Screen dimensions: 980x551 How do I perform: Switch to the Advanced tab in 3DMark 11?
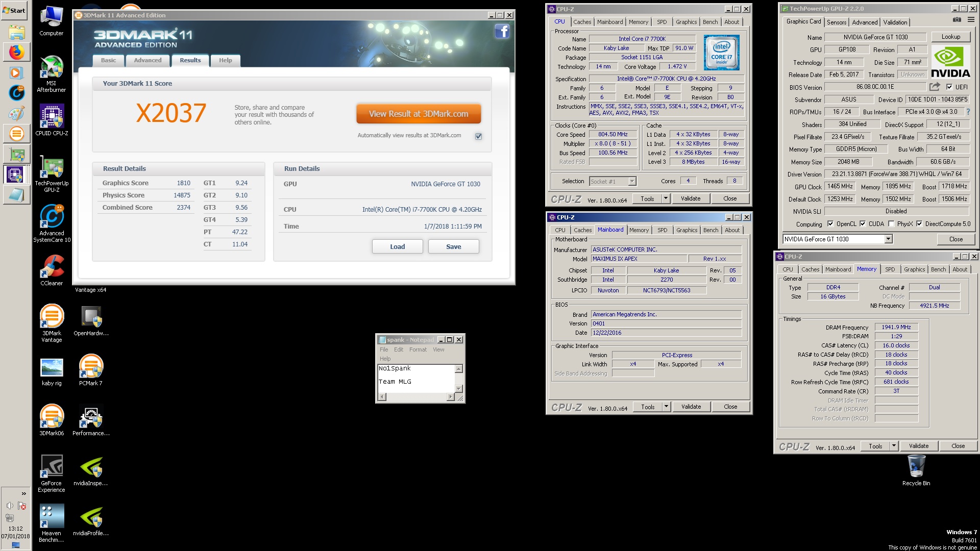(x=148, y=60)
